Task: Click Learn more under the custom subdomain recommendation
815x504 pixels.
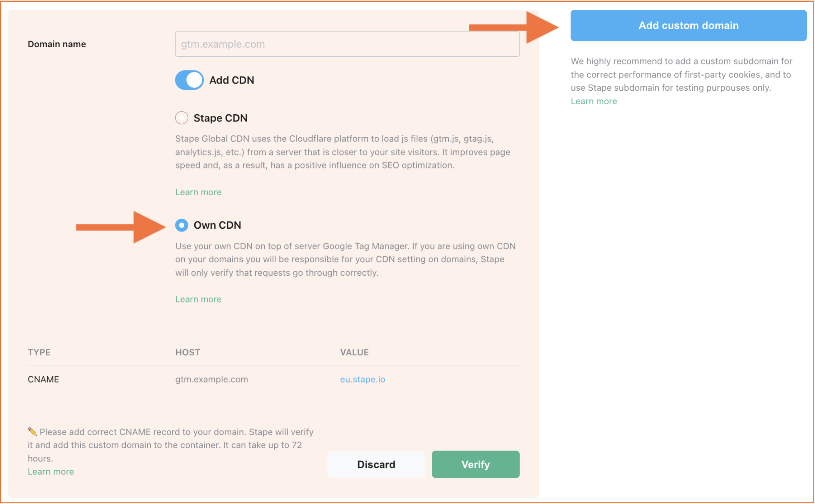Action: tap(594, 101)
